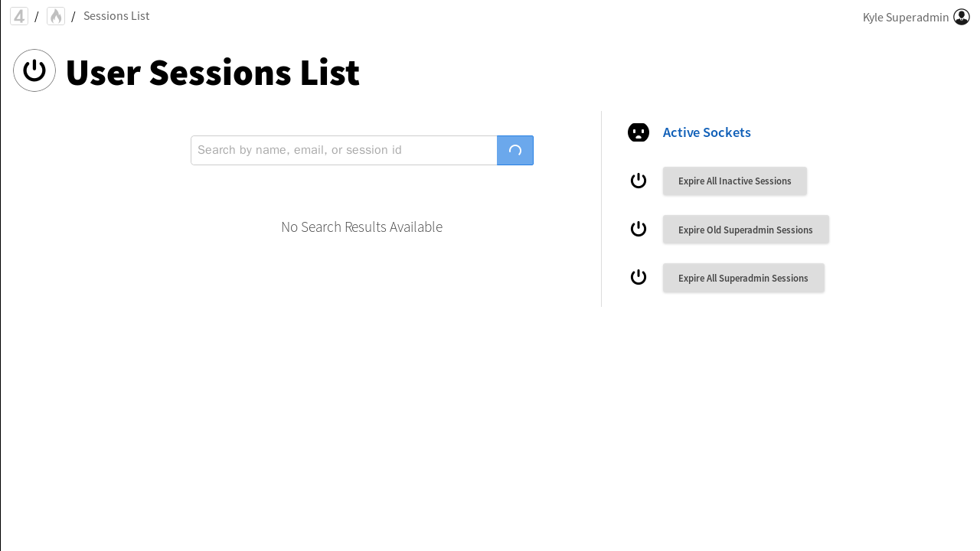The width and height of the screenshot is (980, 551).
Task: Select the Sessions List breadcrumb
Action: point(116,16)
